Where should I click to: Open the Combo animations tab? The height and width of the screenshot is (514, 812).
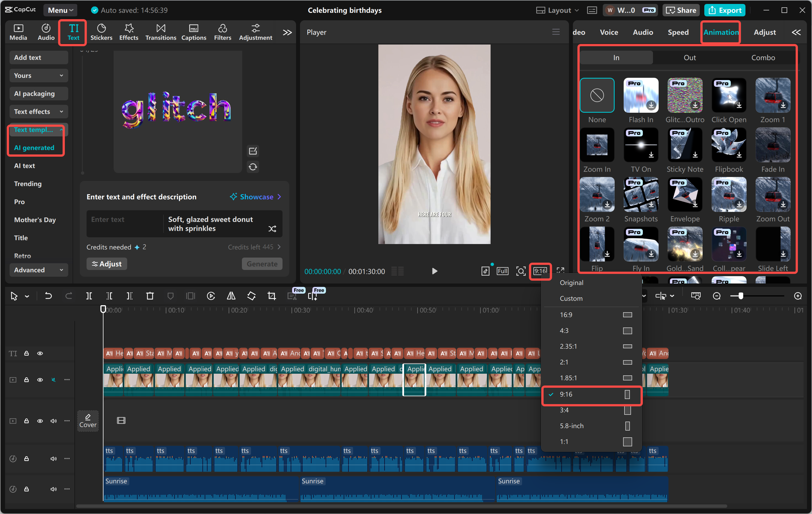click(x=763, y=57)
